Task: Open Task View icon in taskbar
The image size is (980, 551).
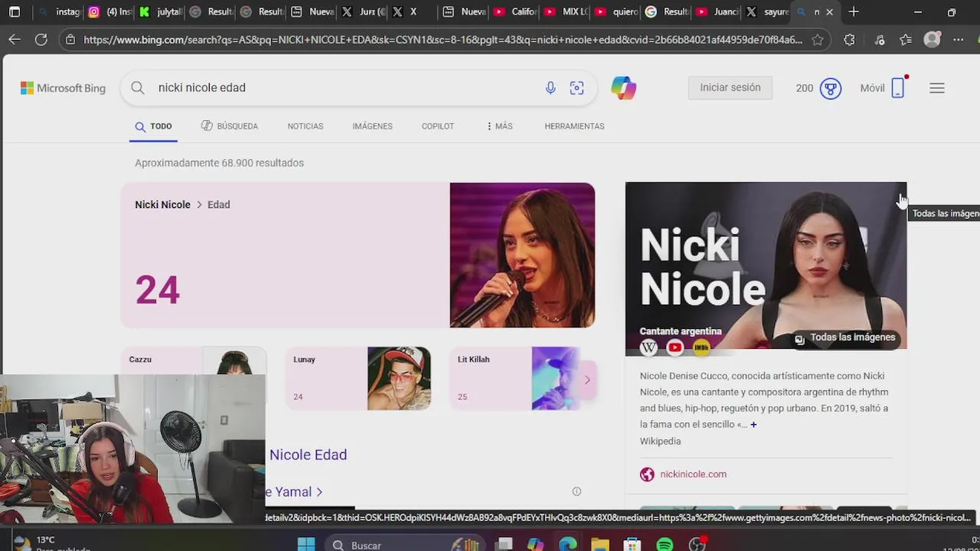Action: 503,544
